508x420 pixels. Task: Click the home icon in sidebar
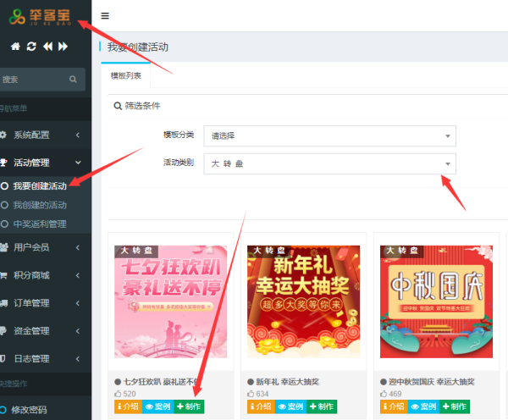15,47
